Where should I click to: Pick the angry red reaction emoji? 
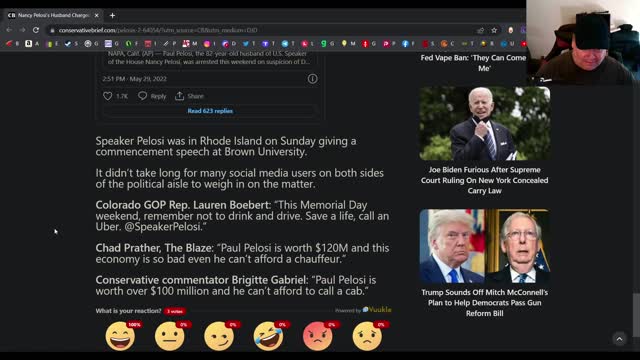[x=318, y=336]
